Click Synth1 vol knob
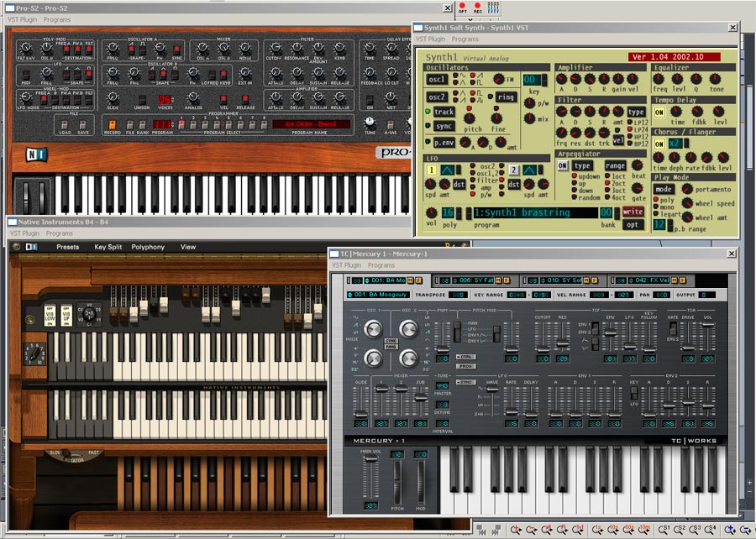Image resolution: width=756 pixels, height=539 pixels. (431, 212)
